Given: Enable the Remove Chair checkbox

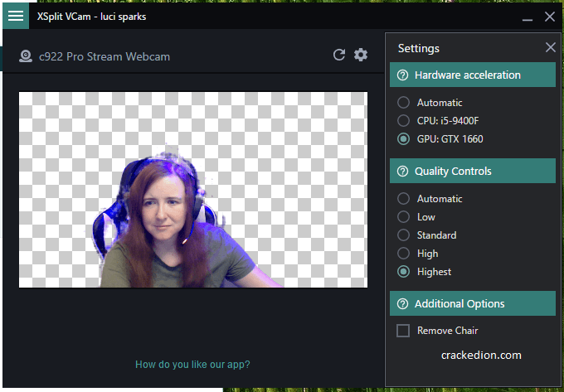Looking at the screenshot, I should tap(403, 331).
